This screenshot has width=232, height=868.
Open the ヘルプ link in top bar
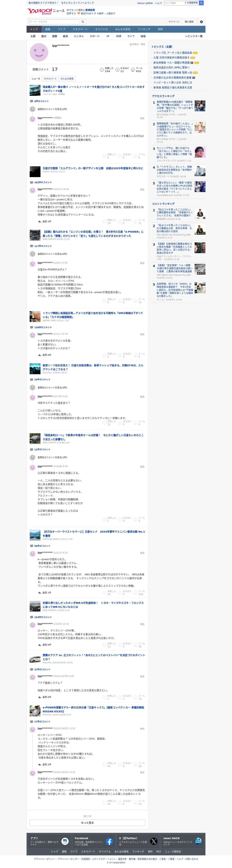point(158,3)
